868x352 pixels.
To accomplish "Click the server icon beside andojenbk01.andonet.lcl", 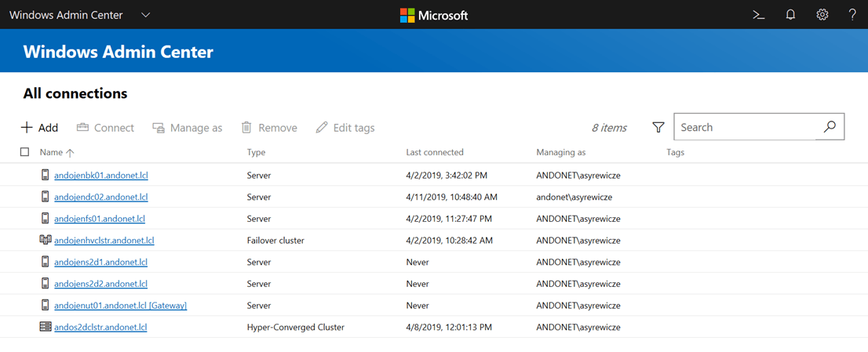I will point(46,175).
